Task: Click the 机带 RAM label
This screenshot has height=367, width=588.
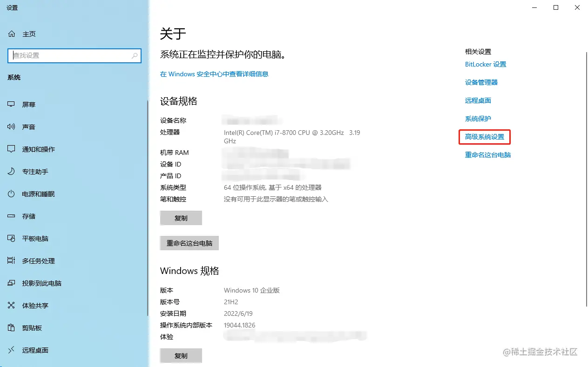Action: click(x=175, y=153)
